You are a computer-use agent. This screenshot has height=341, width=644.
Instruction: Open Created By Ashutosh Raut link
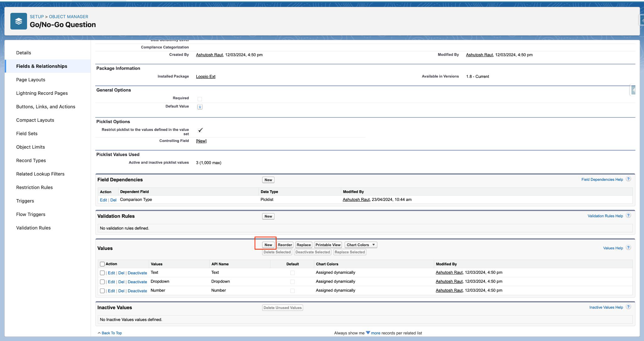point(209,55)
